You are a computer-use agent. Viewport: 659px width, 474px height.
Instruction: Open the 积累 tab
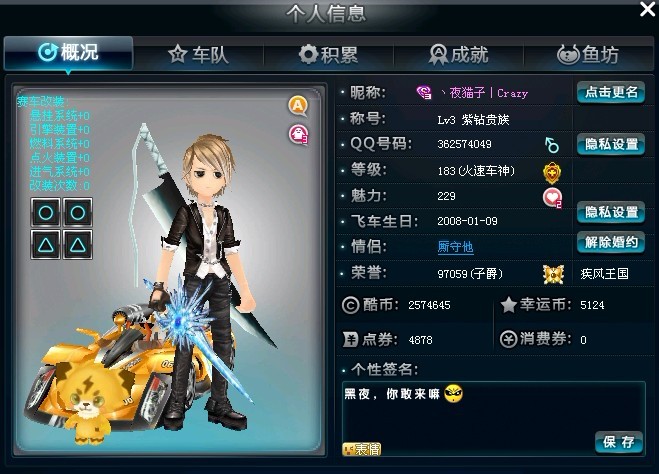pyautogui.click(x=328, y=55)
